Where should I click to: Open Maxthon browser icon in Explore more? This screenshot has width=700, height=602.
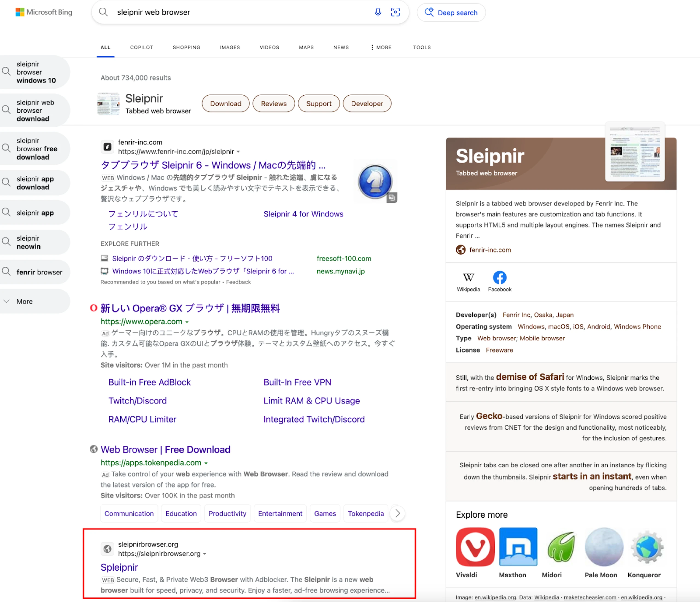pyautogui.click(x=518, y=546)
